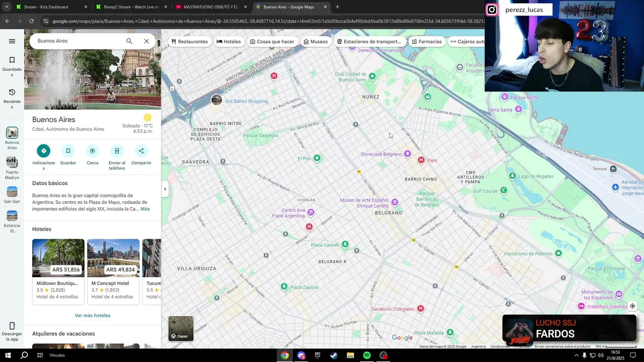This screenshot has height=362, width=644.
Task: Switch to MASTANTUONO DEBUTÓ YouTube tab
Action: 210,7
